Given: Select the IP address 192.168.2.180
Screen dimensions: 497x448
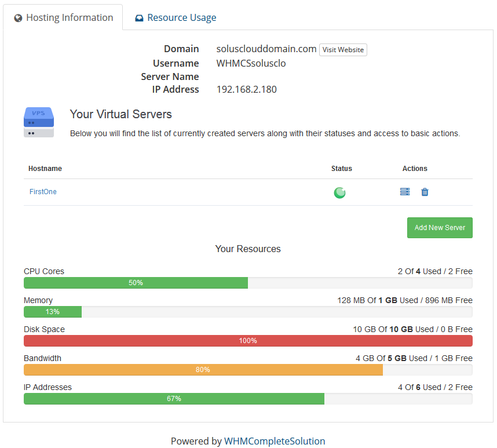Looking at the screenshot, I should [247, 89].
